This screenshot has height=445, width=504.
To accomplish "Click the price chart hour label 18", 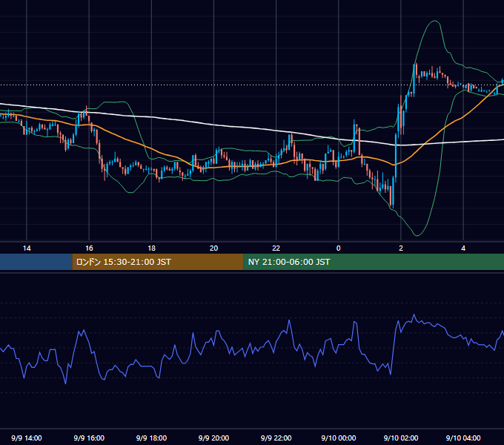I will point(151,248).
